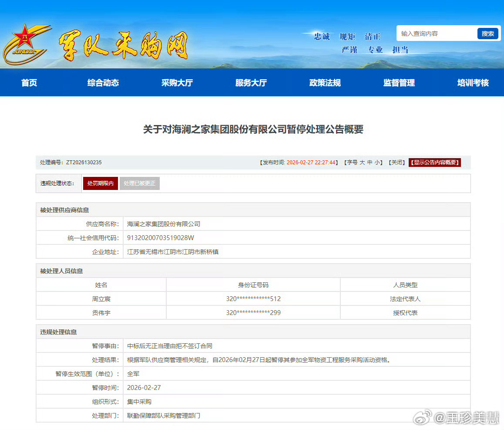Click the 搜索 search button

click(x=487, y=33)
